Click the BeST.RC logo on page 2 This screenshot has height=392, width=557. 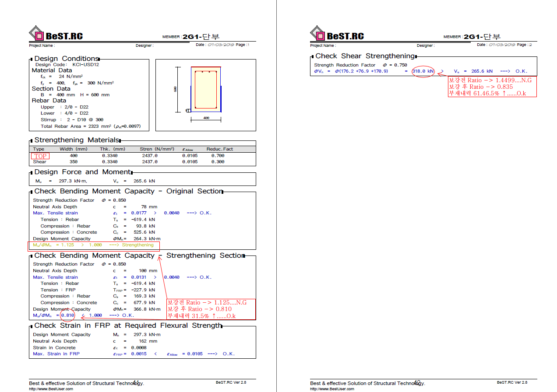click(337, 34)
